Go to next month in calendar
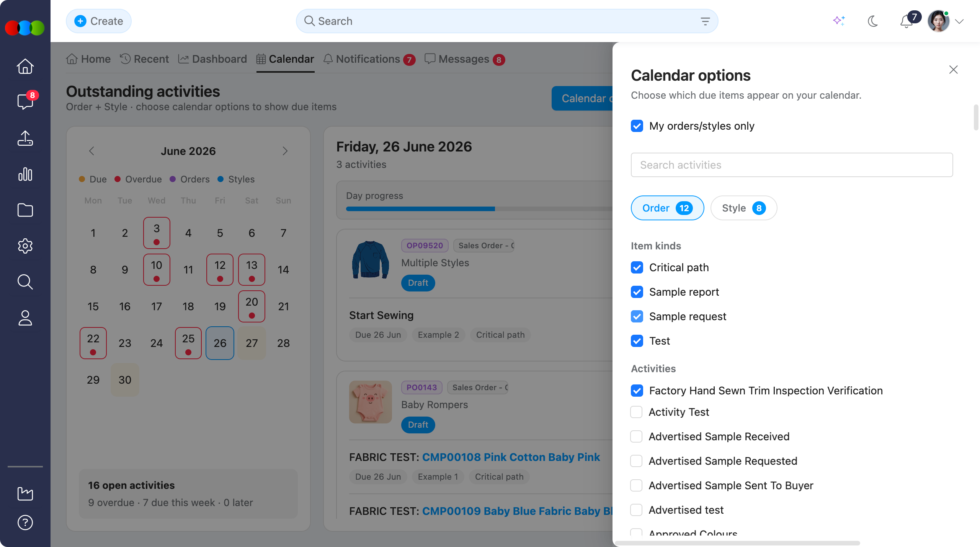The height and width of the screenshot is (547, 980). click(x=285, y=151)
